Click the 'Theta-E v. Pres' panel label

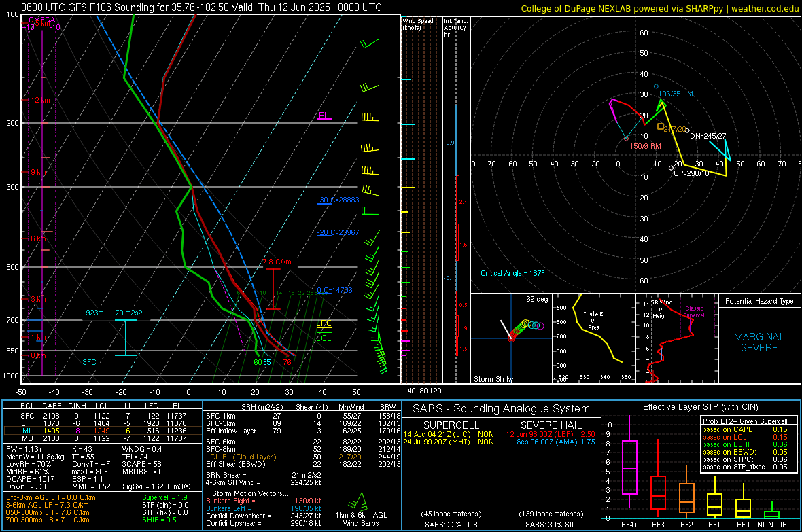(x=593, y=320)
